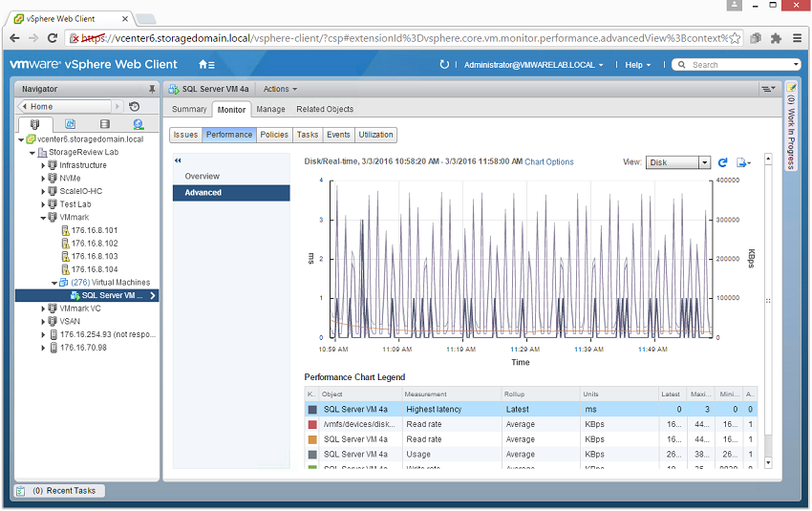The image size is (812, 511).
Task: Open the Utilization sub-tab
Action: coord(376,135)
